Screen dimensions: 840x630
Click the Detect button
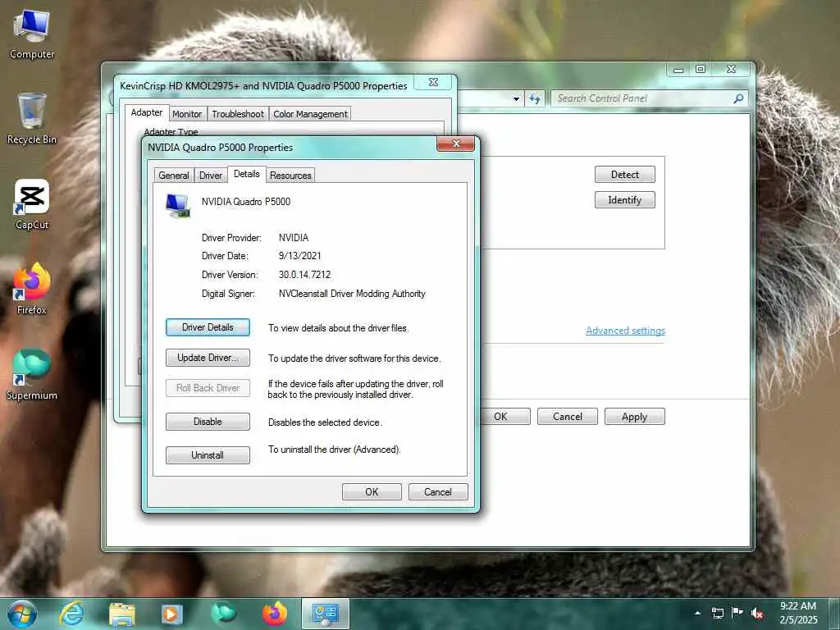624,174
